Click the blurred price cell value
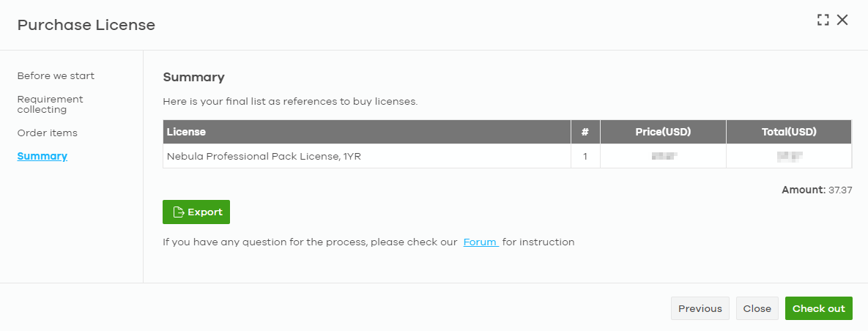The width and height of the screenshot is (868, 331). 664,157
